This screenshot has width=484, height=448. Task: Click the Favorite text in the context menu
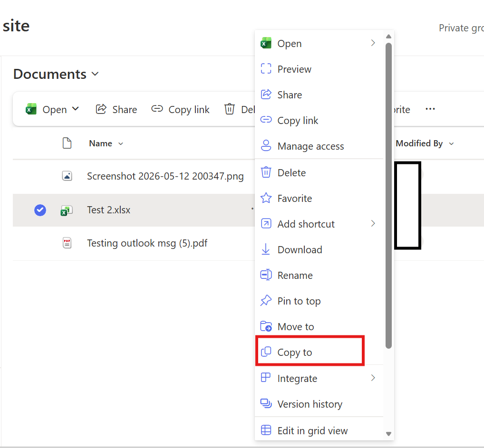[x=294, y=199]
